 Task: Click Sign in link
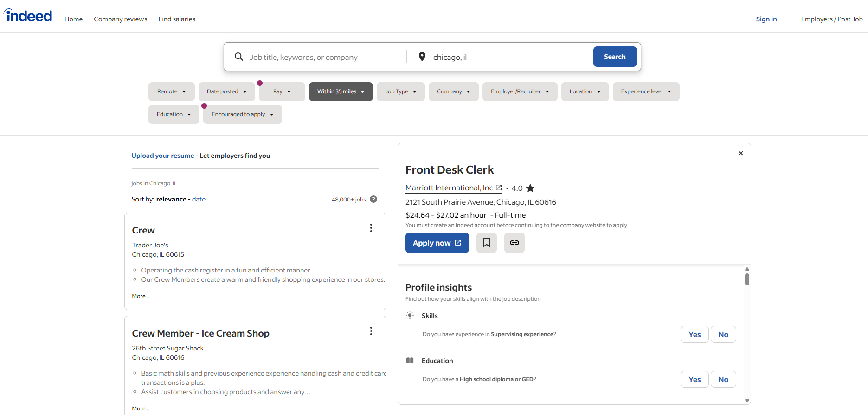coord(766,19)
